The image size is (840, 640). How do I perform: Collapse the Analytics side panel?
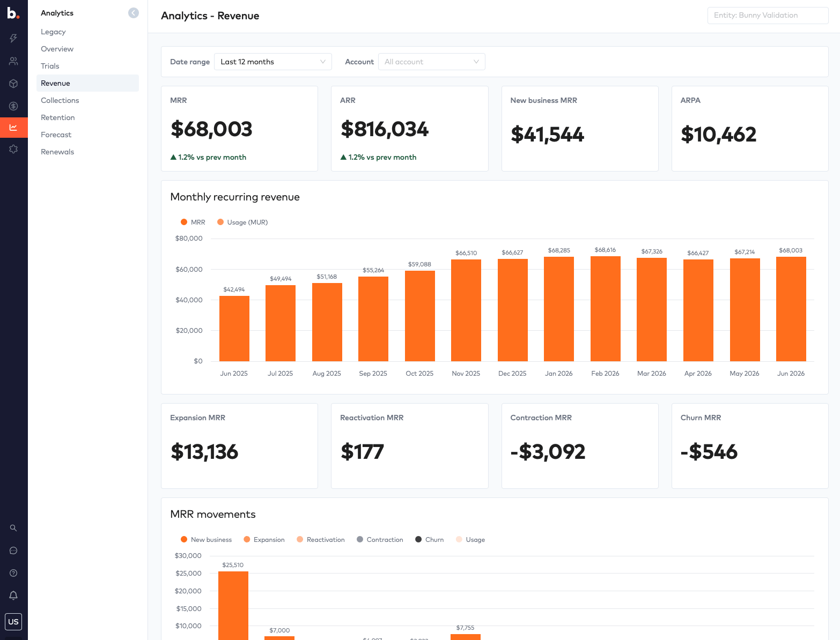click(134, 13)
